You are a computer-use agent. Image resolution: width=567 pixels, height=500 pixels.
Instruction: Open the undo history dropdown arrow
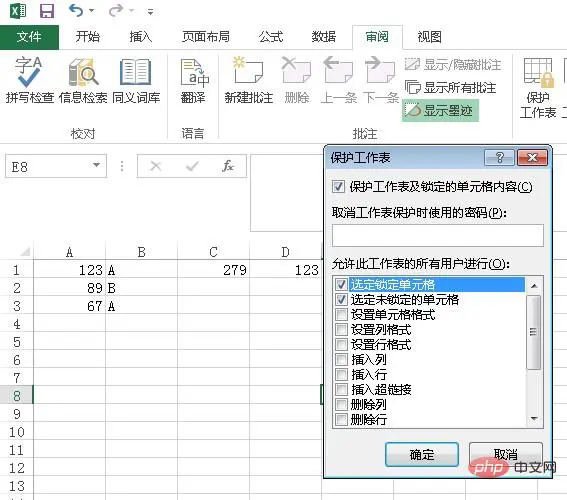91,11
